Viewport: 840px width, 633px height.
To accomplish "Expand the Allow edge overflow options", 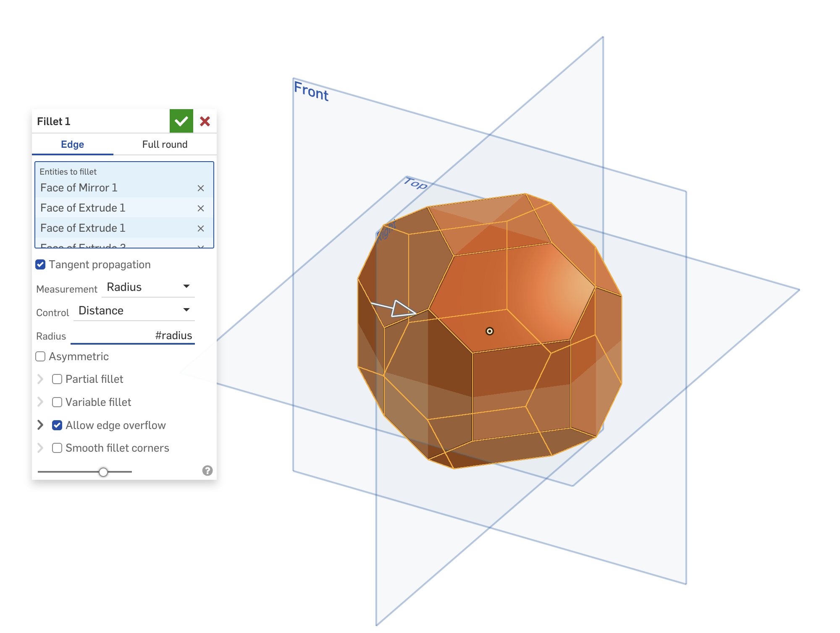I will pos(40,425).
